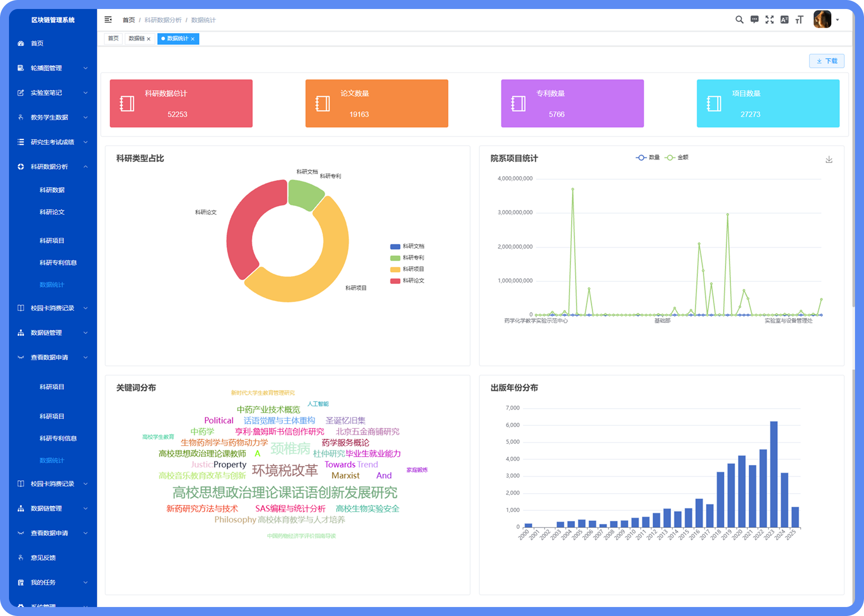The image size is (864, 616).
Task: Collapse sidebar using the hamburger icon
Action: (x=108, y=20)
